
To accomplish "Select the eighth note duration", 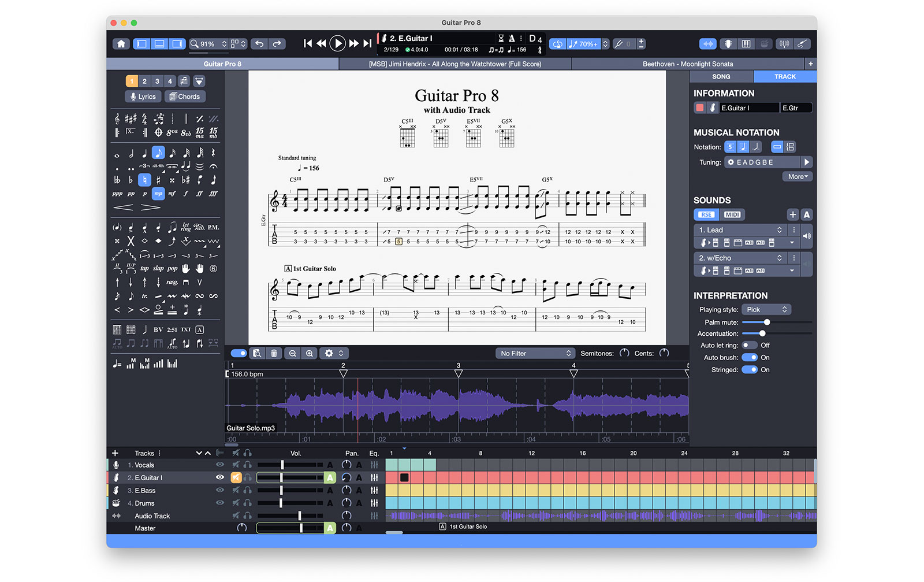I will [158, 153].
